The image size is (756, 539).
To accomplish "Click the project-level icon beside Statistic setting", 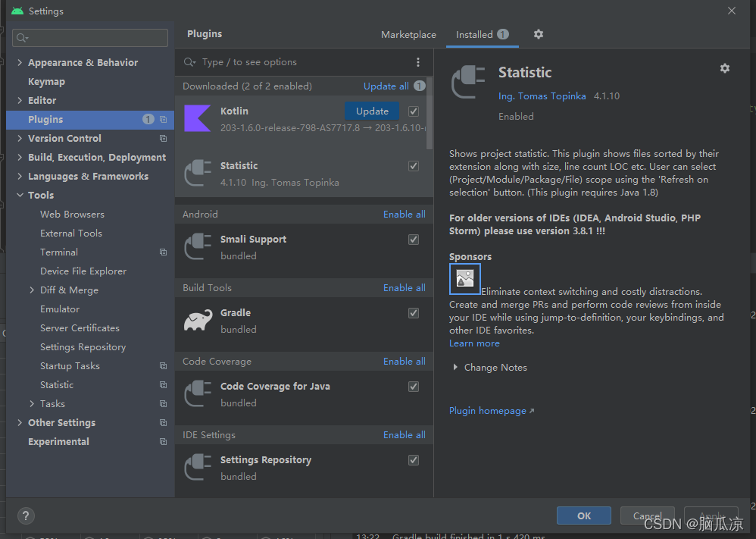I will (164, 385).
